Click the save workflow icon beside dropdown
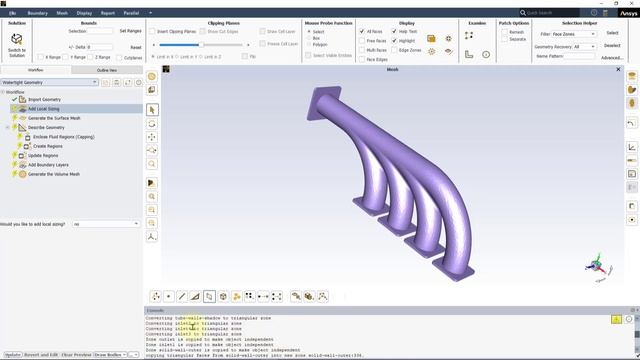Image resolution: width=640 pixels, height=360 pixels. click(116, 82)
